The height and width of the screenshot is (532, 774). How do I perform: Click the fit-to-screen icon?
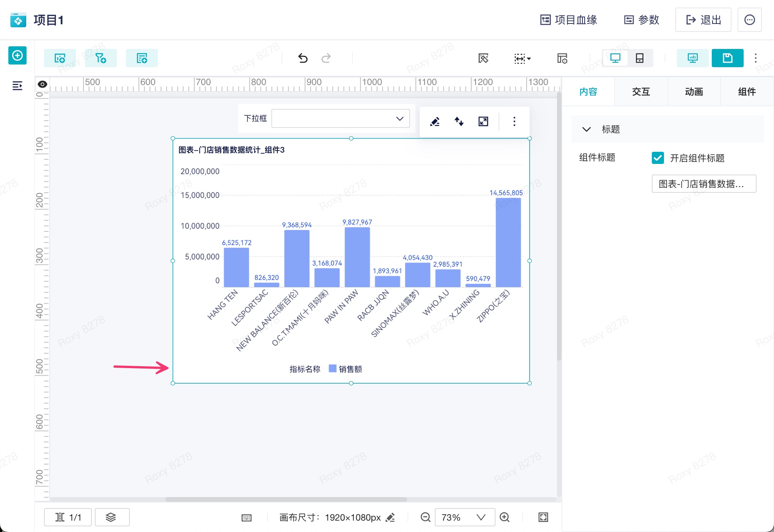543,517
